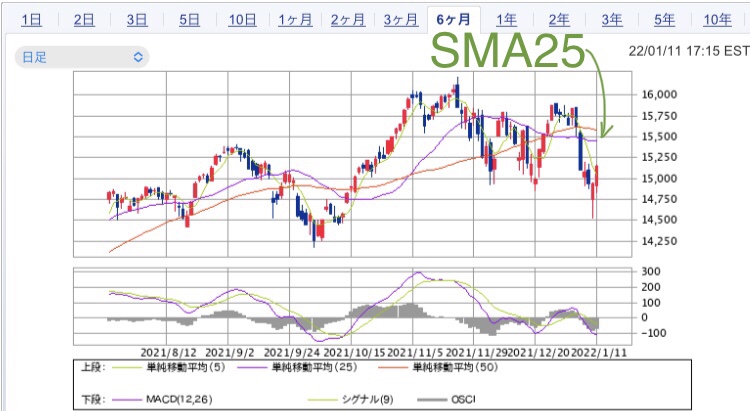Open the 2年 range tab

[x=559, y=19]
